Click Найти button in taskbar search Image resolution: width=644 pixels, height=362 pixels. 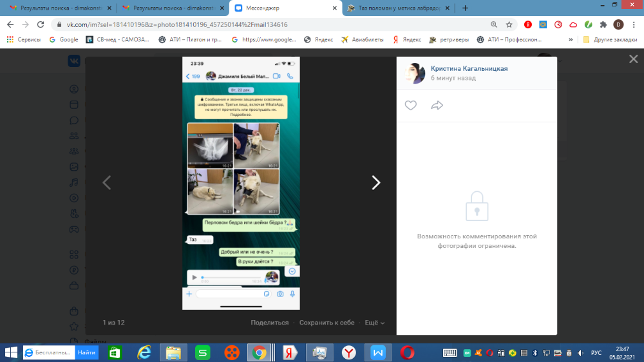(86, 352)
